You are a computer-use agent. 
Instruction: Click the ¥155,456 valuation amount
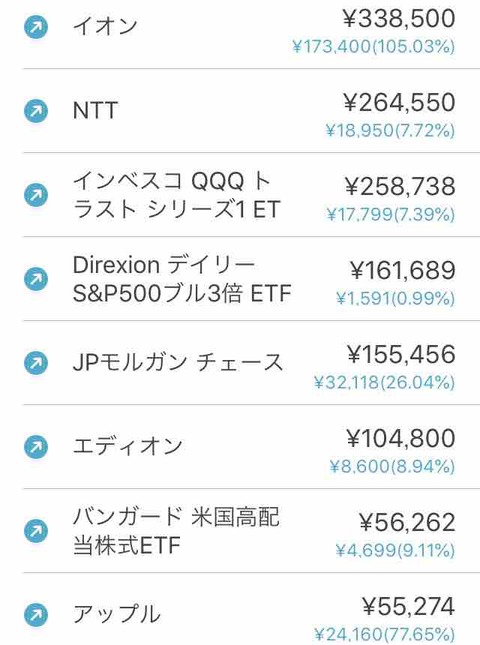(x=401, y=354)
